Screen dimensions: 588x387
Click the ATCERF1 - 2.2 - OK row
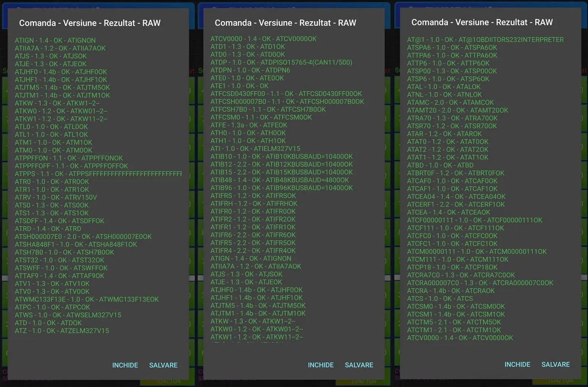[x=456, y=204]
